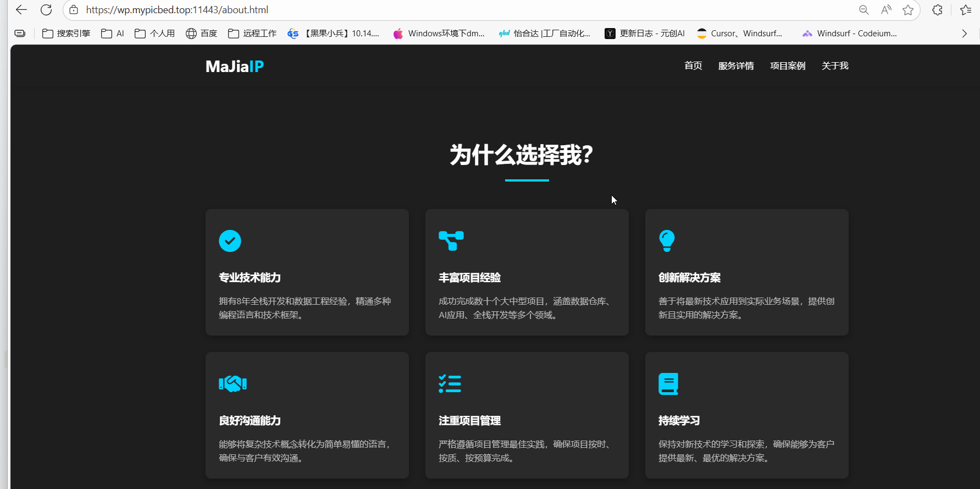
Task: Go to the 首页 nav item
Action: pyautogui.click(x=693, y=66)
